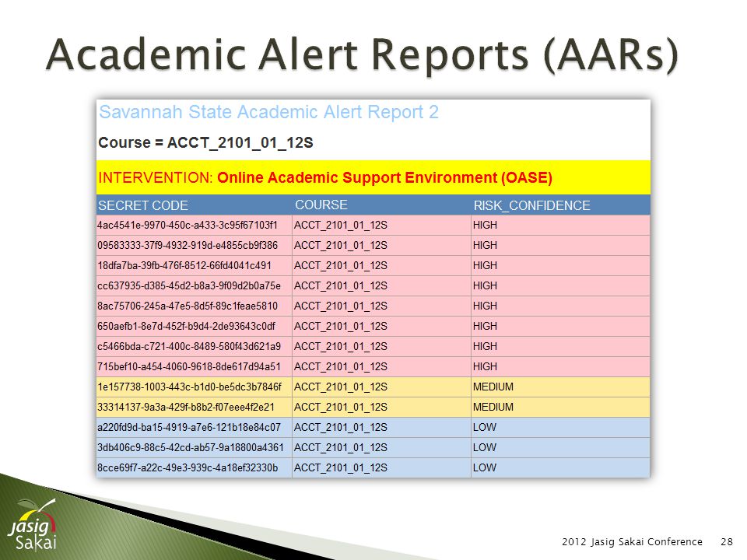Select secret code cc637935-d385-45d2-b8a3-9f09d2b0a75e
This screenshot has height=560, width=747.
pyautogui.click(x=188, y=285)
